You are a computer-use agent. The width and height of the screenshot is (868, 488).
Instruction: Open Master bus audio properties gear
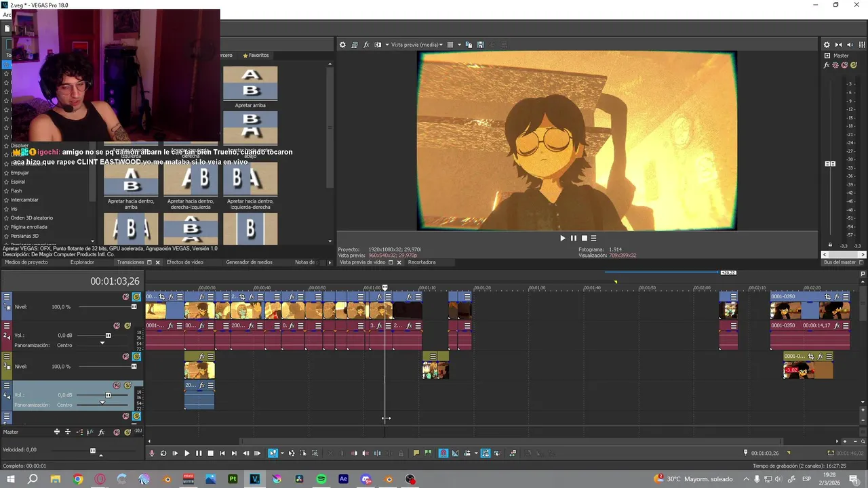click(827, 45)
